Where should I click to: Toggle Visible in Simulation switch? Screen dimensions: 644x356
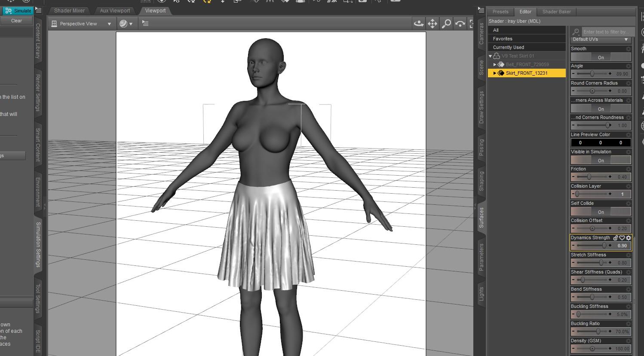click(x=601, y=160)
